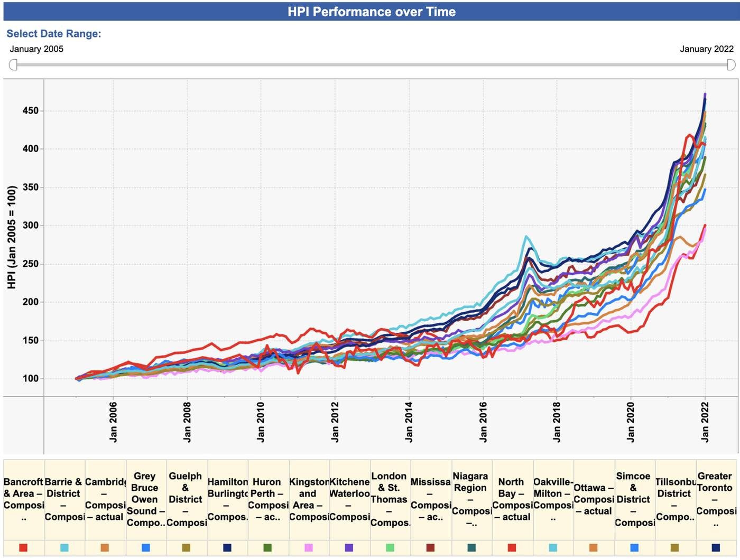
Task: Select the navy Hamilton Burlington legend swatch
Action: 227,548
